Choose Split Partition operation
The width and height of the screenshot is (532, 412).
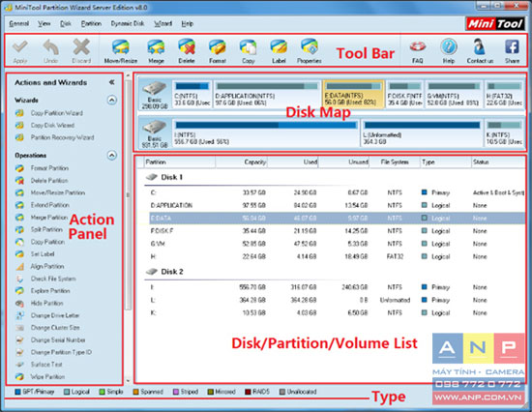pyautogui.click(x=39, y=229)
